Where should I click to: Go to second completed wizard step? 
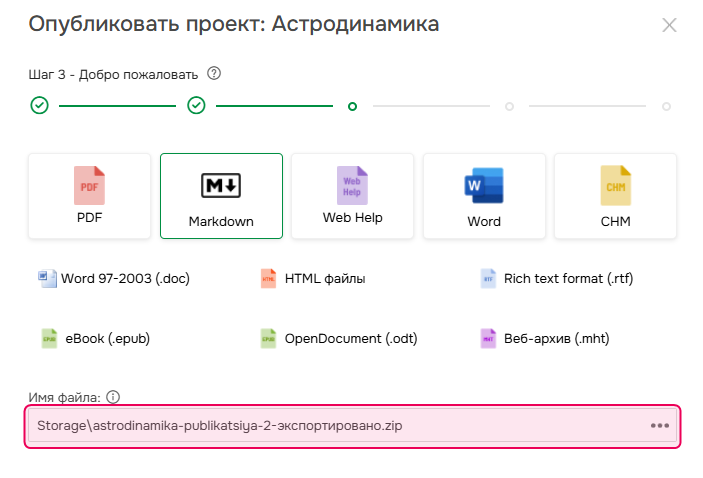(196, 106)
